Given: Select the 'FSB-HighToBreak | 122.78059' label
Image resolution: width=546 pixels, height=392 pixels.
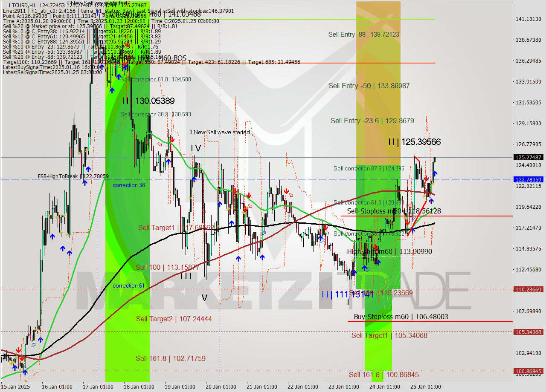Looking at the screenshot, I should pos(73,176).
